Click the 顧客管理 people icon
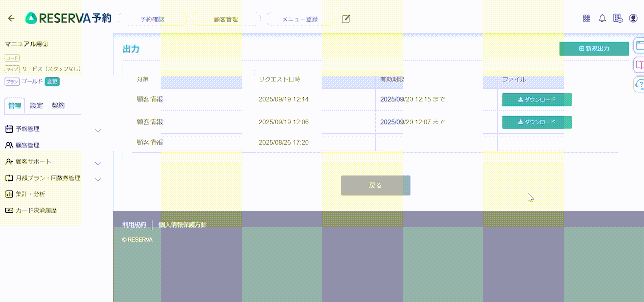The width and height of the screenshot is (644, 302). [x=9, y=145]
